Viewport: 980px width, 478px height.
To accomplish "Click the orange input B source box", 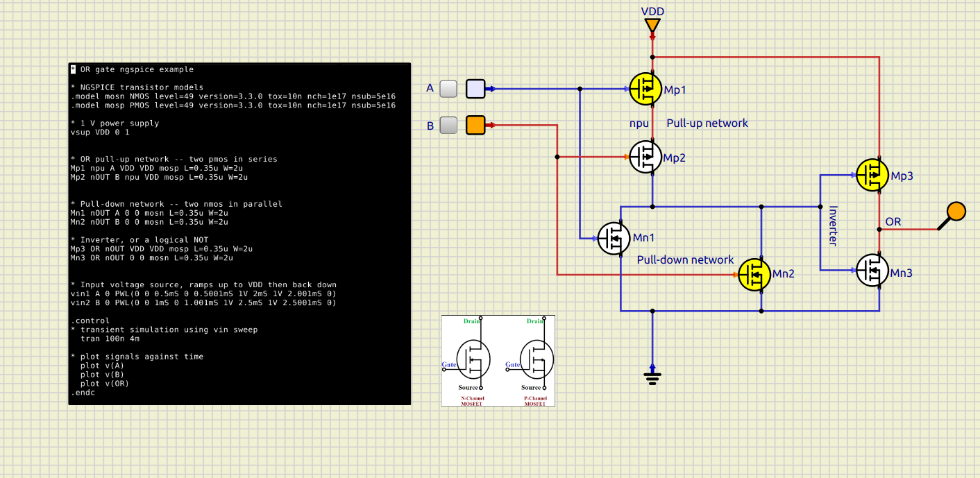I will (475, 125).
